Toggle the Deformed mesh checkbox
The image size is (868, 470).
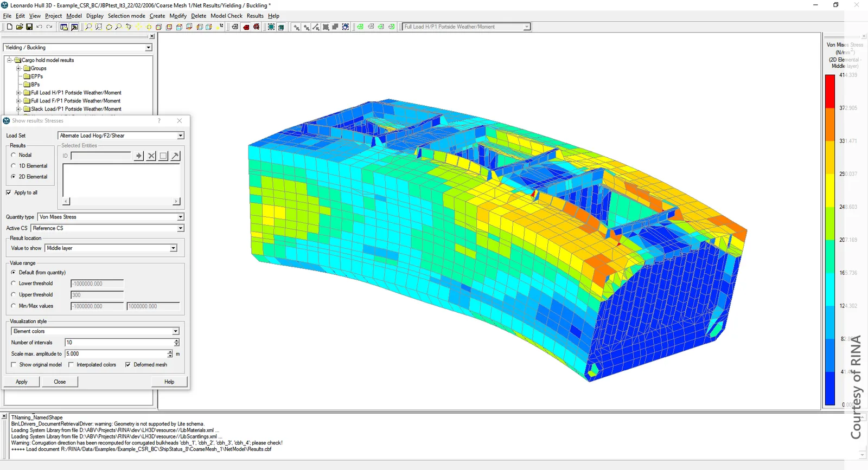coord(128,365)
